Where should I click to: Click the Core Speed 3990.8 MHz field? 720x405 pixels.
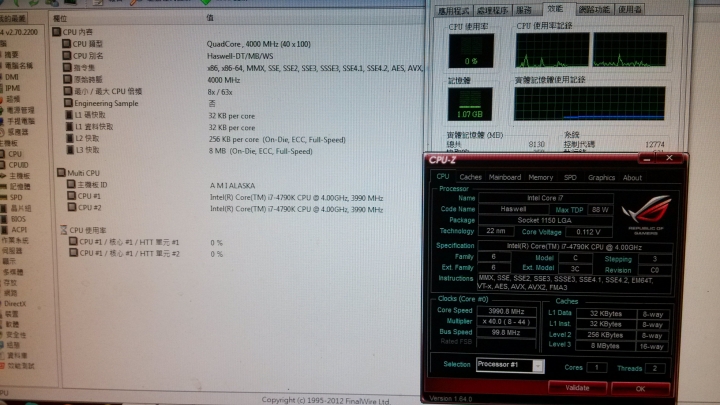pyautogui.click(x=506, y=311)
